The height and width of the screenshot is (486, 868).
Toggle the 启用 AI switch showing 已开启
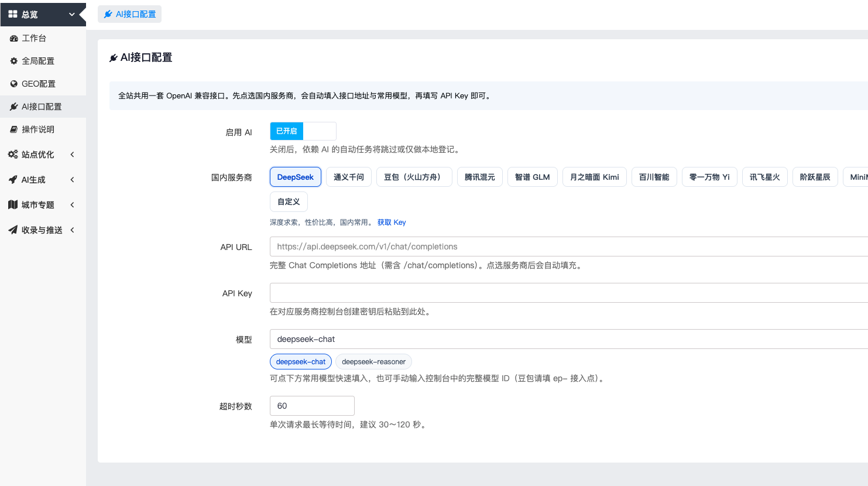[x=303, y=131]
